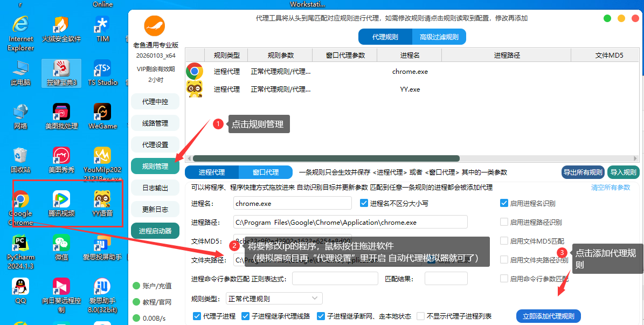The image size is (644, 325).
Task: Select the YY raccoon icon in the rules table
Action: tap(195, 89)
